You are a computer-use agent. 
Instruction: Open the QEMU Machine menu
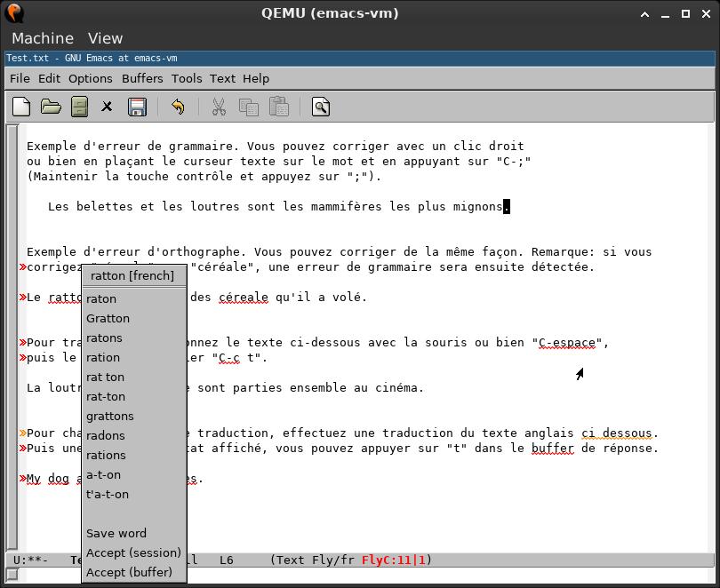click(43, 38)
